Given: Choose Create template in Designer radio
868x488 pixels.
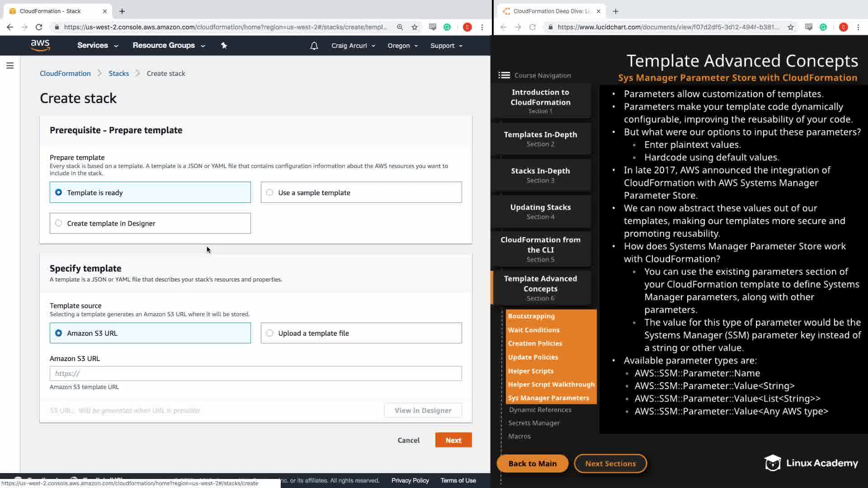Looking at the screenshot, I should (x=59, y=223).
